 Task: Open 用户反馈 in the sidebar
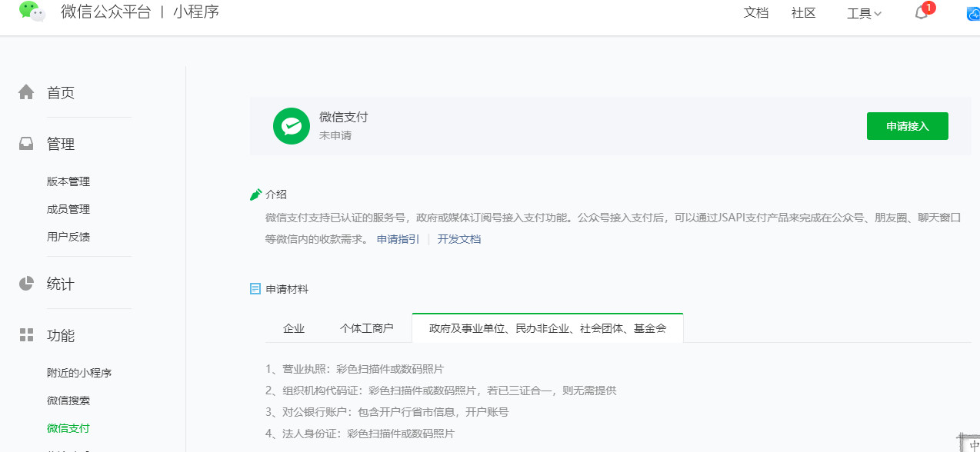coord(68,237)
